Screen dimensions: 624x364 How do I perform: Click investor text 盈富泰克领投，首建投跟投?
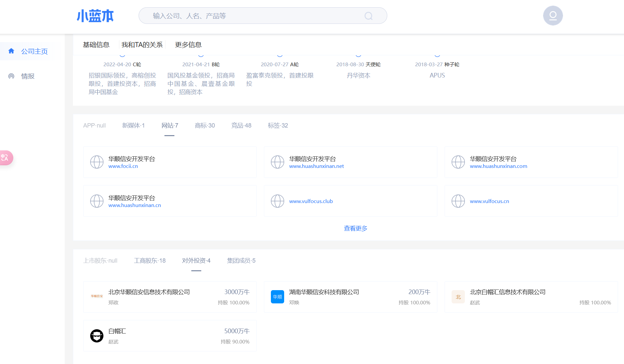pyautogui.click(x=280, y=79)
